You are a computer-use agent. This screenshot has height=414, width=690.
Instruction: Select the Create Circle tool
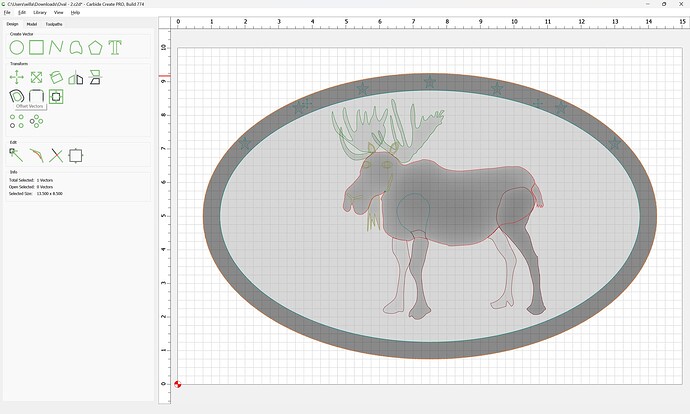click(17, 48)
